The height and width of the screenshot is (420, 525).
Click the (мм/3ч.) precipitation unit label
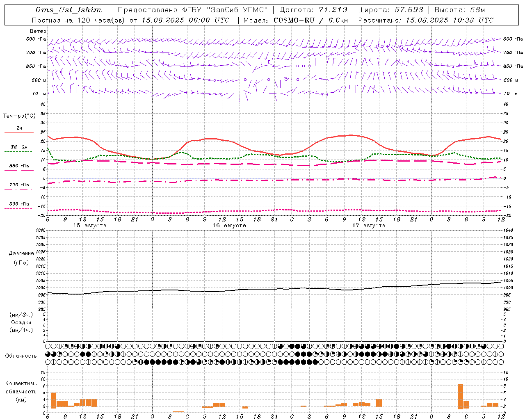(21, 315)
